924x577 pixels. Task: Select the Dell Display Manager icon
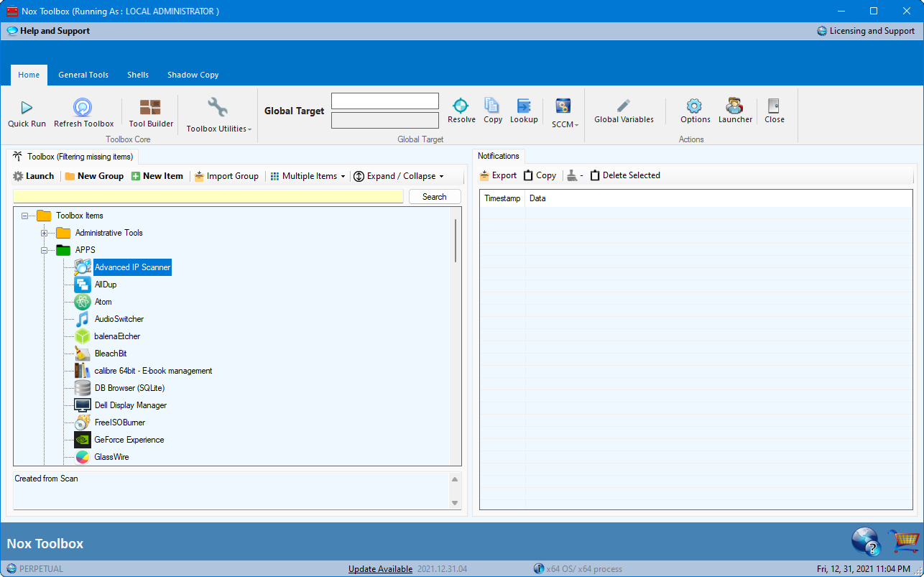click(83, 405)
